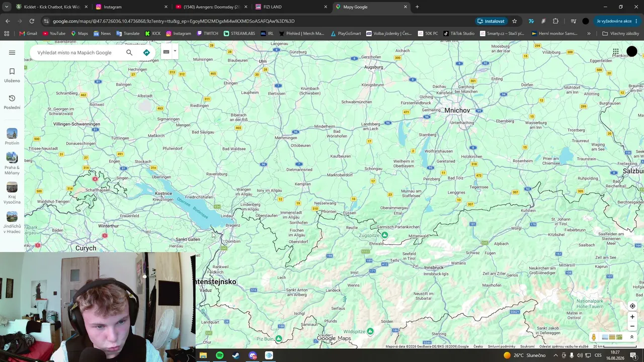Image resolution: width=644 pixels, height=362 pixels.
Task: Close the FIZI LAND tab
Action: point(326,7)
